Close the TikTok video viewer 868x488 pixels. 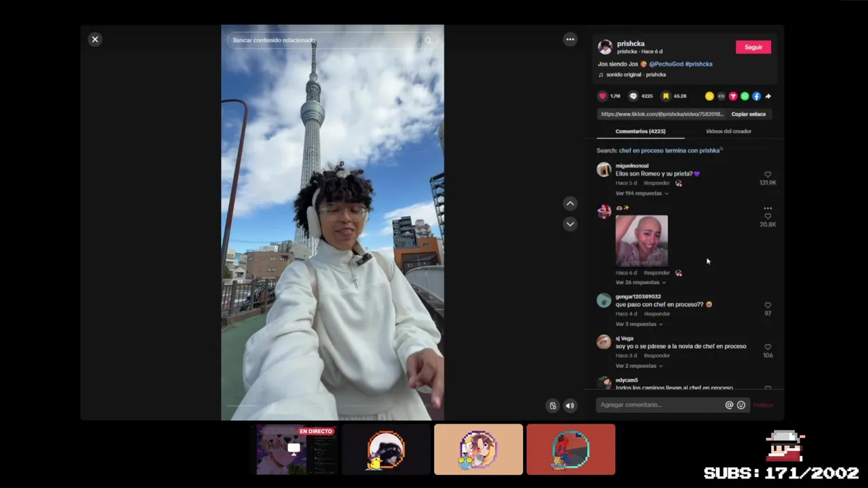tap(95, 39)
